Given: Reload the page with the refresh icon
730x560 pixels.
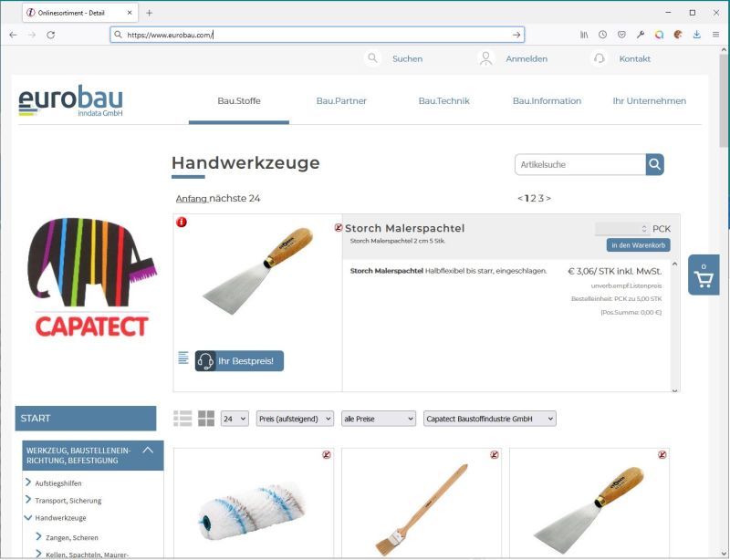Looking at the screenshot, I should coord(51,35).
